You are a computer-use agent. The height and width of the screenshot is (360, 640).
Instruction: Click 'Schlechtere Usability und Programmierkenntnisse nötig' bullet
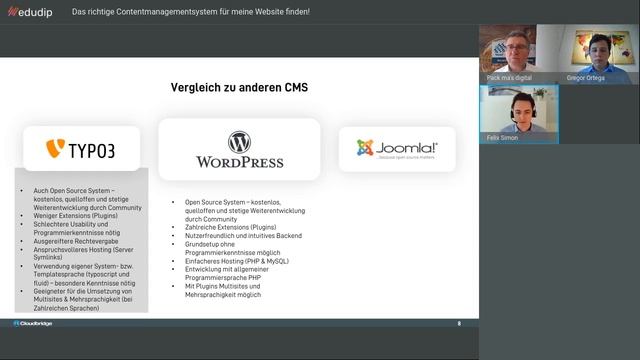(77, 228)
